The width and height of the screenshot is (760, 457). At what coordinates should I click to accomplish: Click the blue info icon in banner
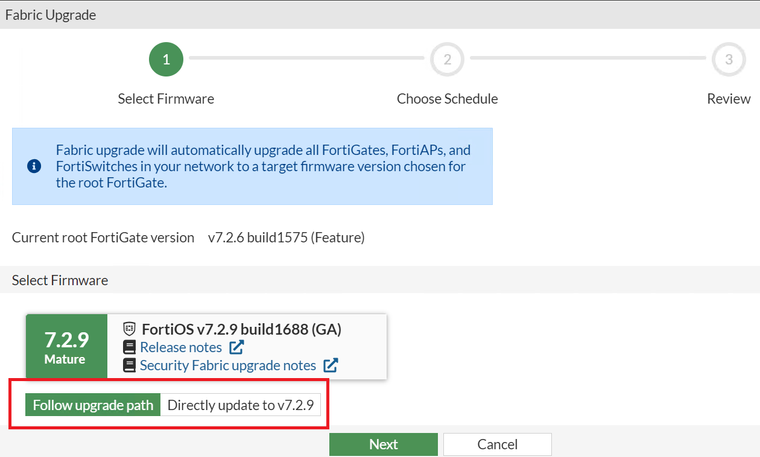click(x=34, y=166)
